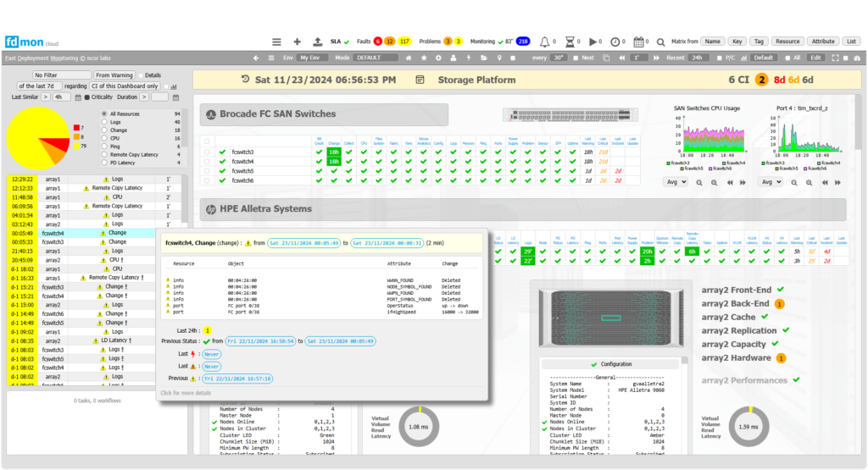
Task: Zoom out on SAN Switches CPU chart
Action: pyautogui.click(x=699, y=182)
